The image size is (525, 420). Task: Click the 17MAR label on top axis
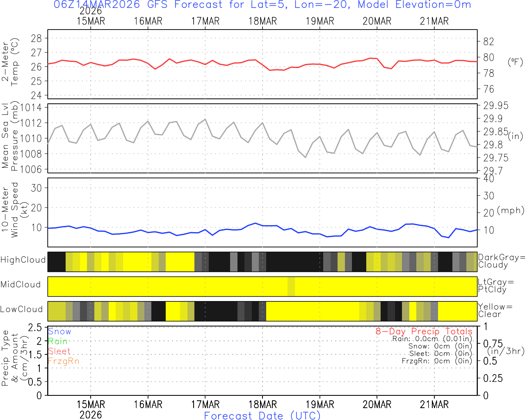coord(205,21)
